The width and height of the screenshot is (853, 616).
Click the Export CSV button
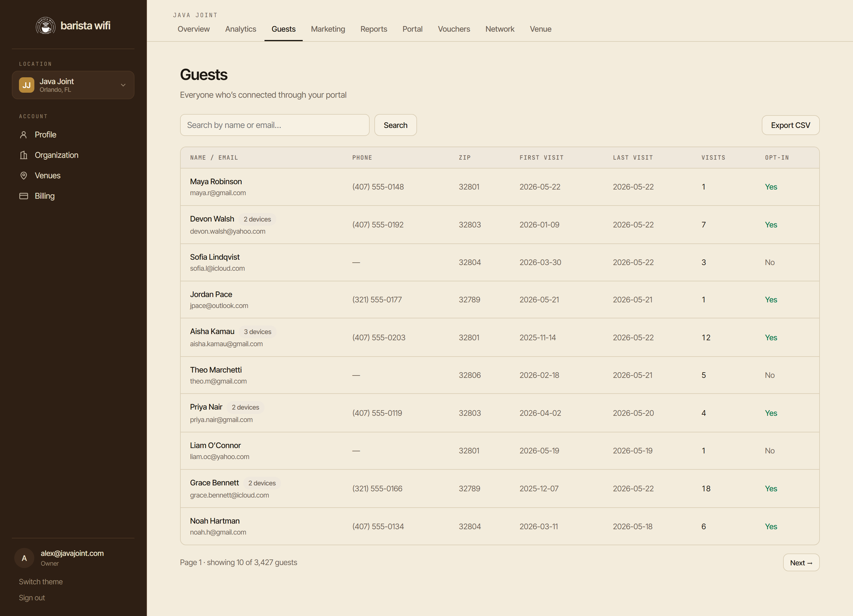click(x=790, y=125)
